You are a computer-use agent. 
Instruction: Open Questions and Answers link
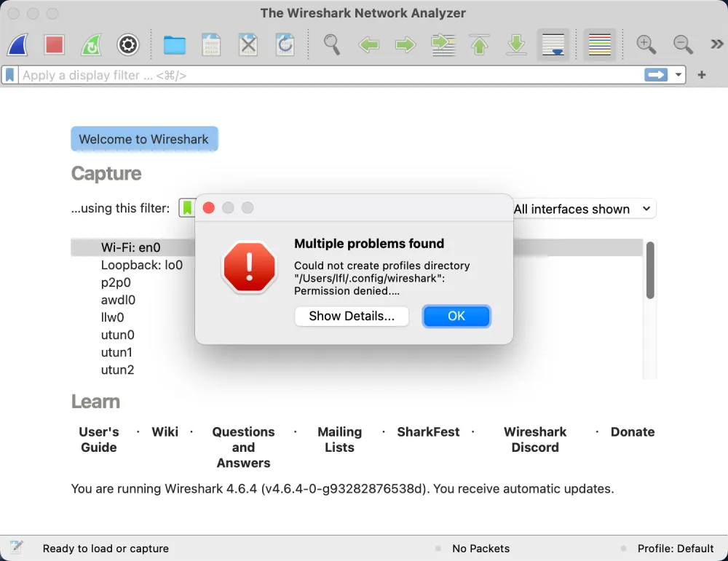pyautogui.click(x=243, y=447)
